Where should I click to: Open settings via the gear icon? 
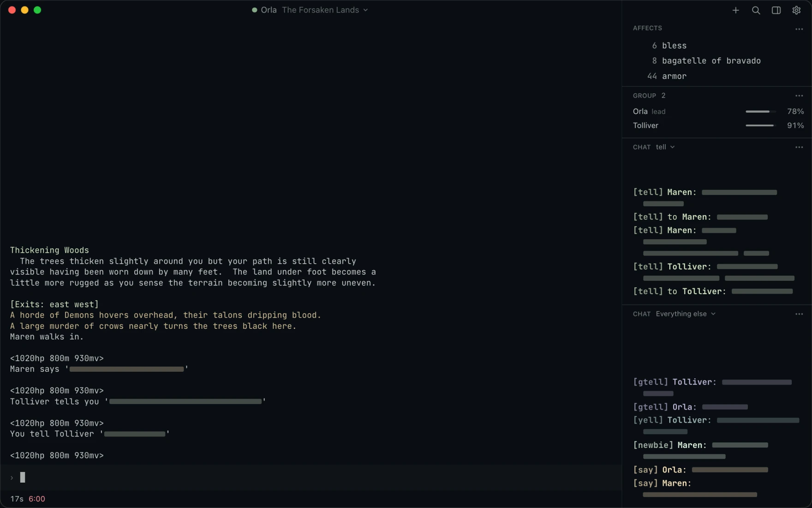[796, 10]
